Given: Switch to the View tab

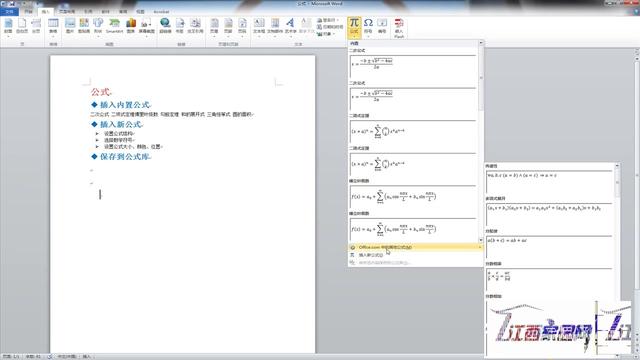Looking at the screenshot, I should [140, 11].
